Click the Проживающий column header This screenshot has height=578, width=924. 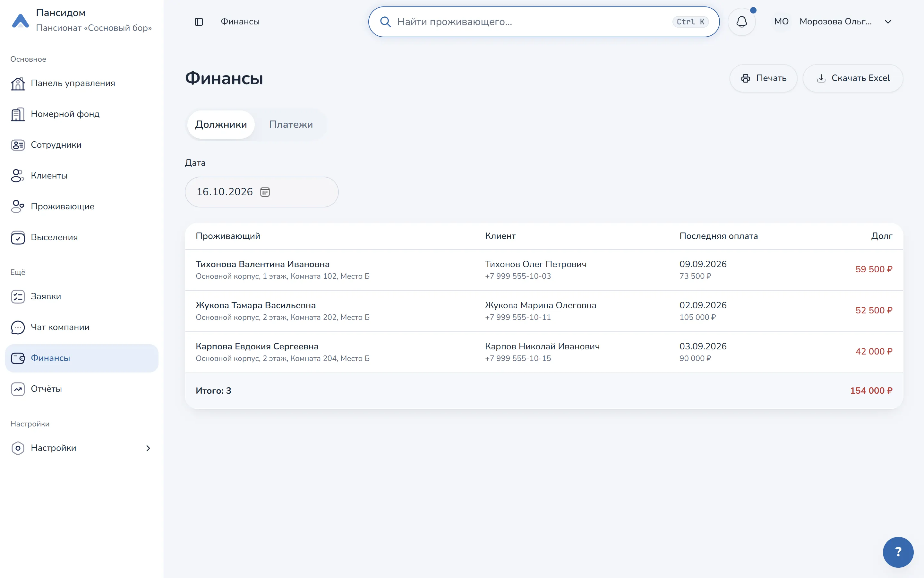click(228, 236)
